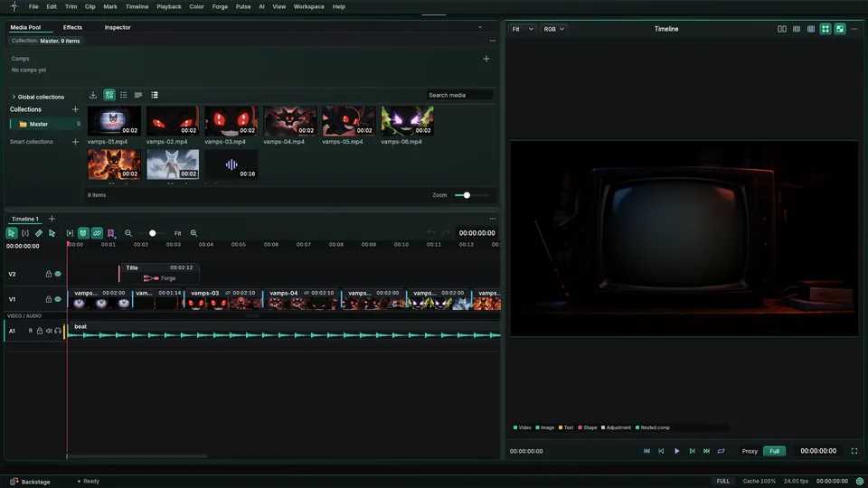Hide the V1 track with the eye

(x=58, y=299)
